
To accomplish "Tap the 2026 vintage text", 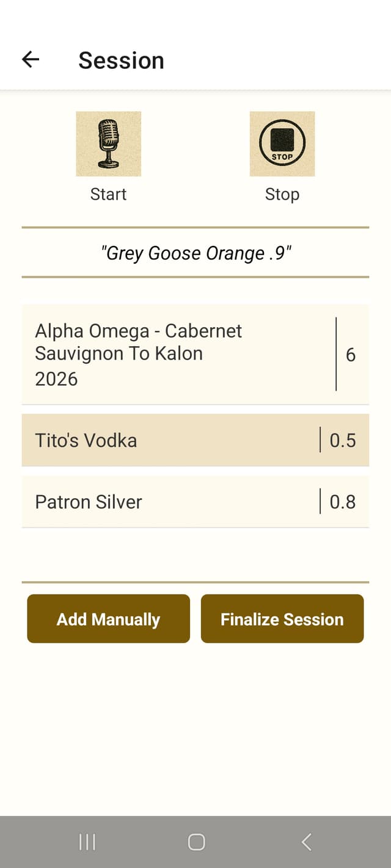I will [56, 379].
